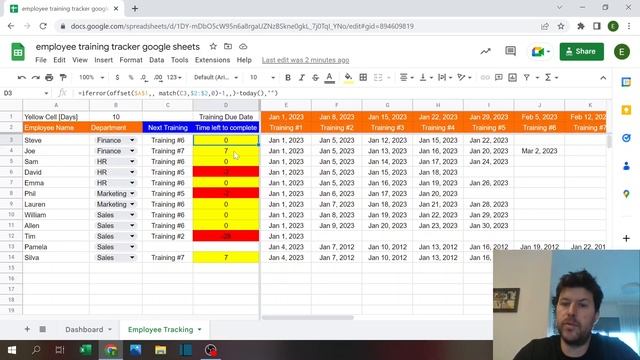
Task: Open the 123 number format dropdown
Action: point(174,78)
